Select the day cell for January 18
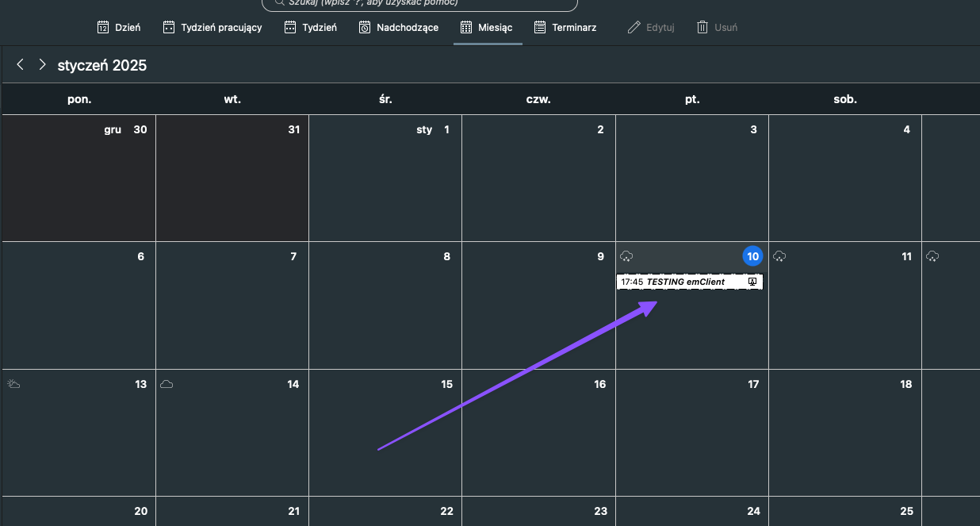Image resolution: width=980 pixels, height=526 pixels. (845, 433)
